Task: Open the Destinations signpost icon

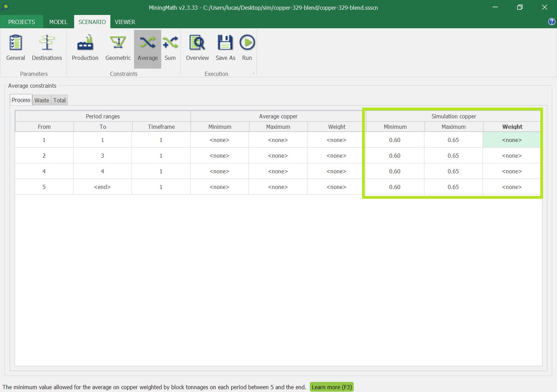Action: (x=47, y=48)
